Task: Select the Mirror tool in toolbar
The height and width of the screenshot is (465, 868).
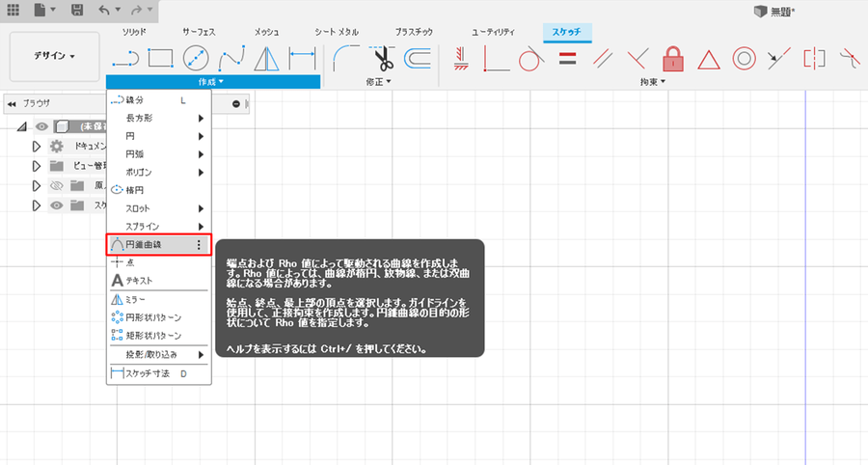Action: click(x=267, y=59)
